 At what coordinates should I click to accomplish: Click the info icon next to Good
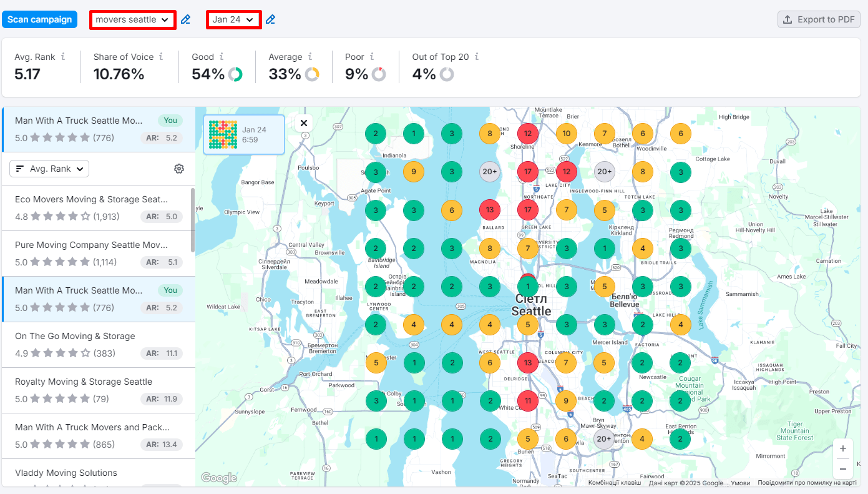(222, 56)
